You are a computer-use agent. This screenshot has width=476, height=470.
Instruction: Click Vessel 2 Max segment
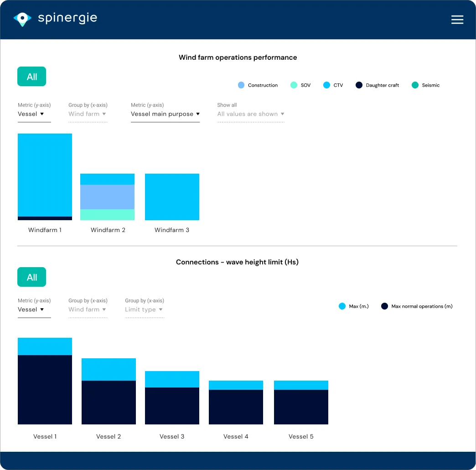[x=109, y=369]
